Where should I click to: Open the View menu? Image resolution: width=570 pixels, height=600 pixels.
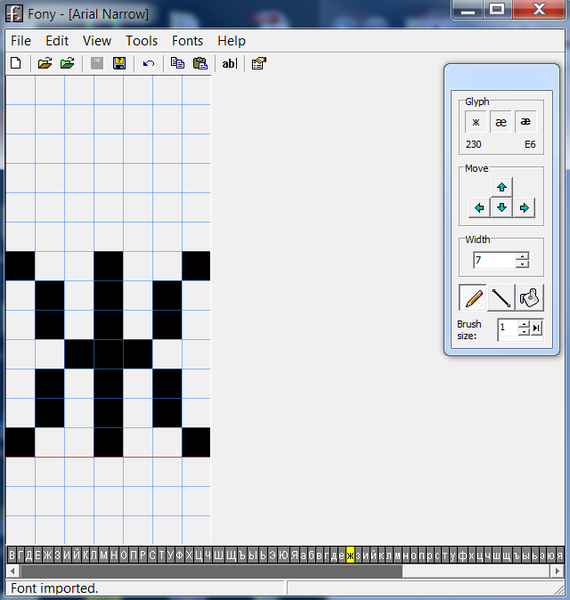pyautogui.click(x=97, y=41)
